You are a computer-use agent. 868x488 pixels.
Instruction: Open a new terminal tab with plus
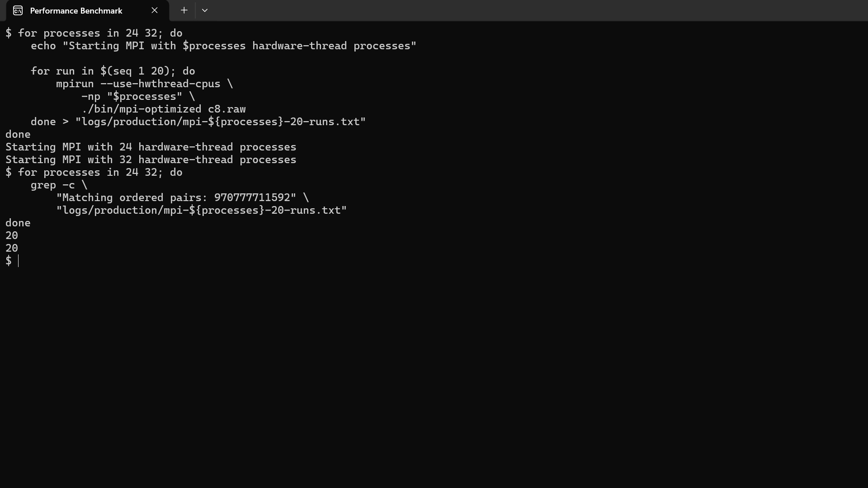[x=184, y=10]
